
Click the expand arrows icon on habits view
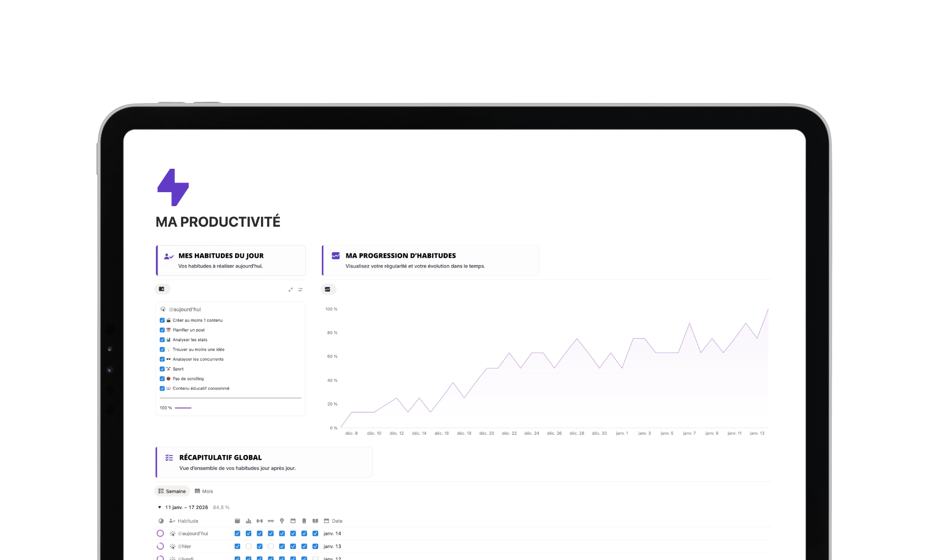pyautogui.click(x=290, y=290)
